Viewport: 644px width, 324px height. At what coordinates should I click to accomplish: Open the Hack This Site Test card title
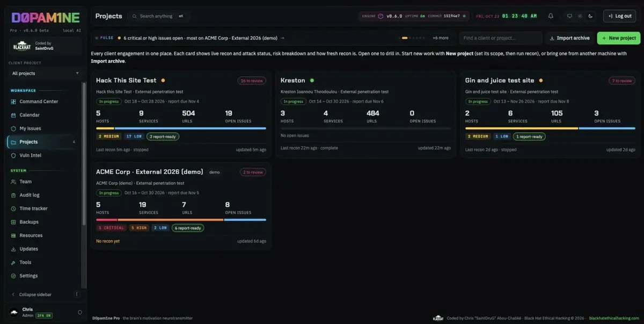126,81
